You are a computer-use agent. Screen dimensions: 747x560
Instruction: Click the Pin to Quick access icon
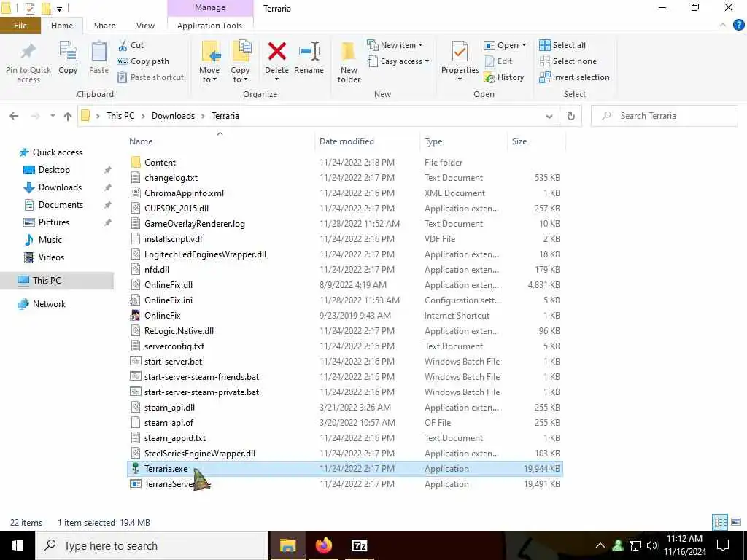(x=28, y=52)
